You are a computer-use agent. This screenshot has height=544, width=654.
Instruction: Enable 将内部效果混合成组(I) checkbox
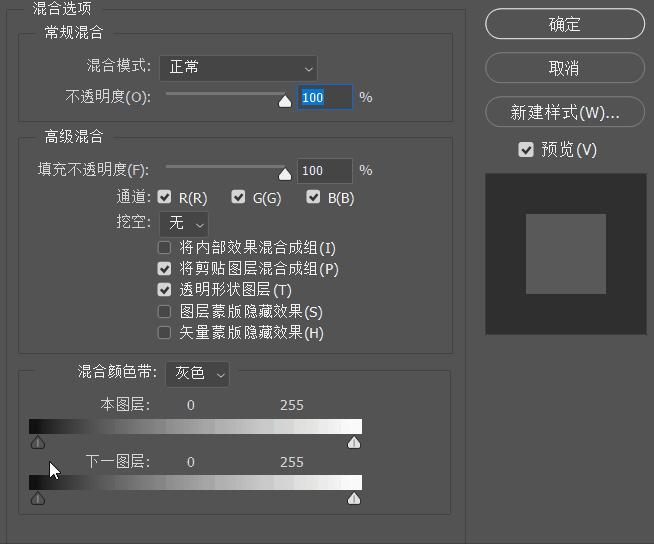point(164,248)
